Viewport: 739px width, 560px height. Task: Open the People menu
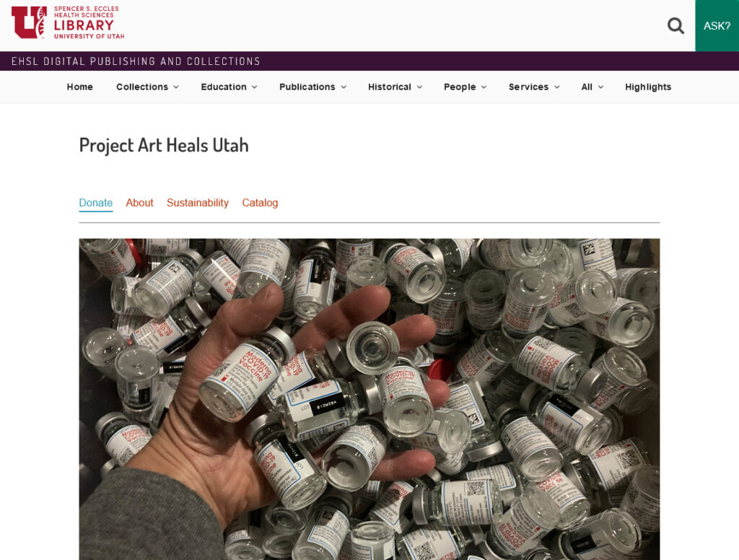click(x=465, y=87)
